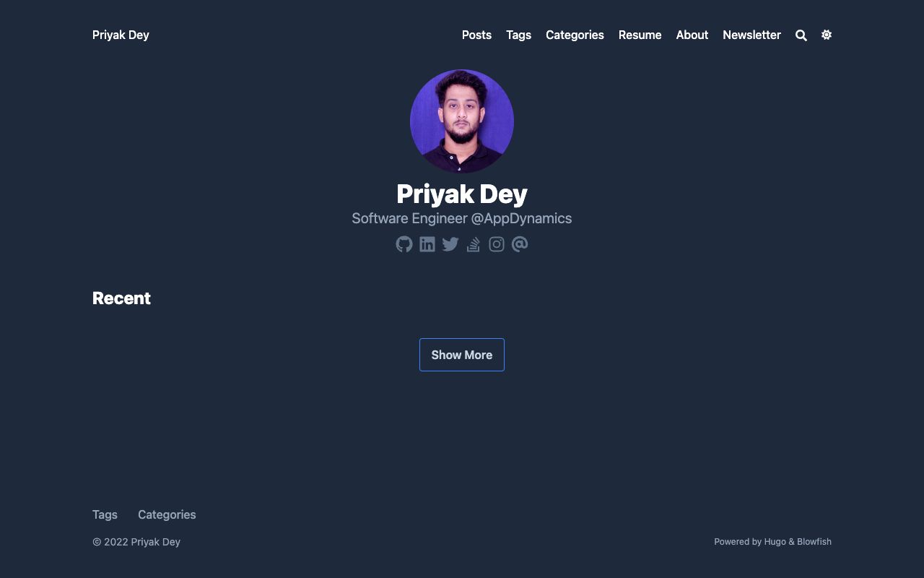Open the Resume page
The height and width of the screenshot is (578, 924).
(640, 35)
